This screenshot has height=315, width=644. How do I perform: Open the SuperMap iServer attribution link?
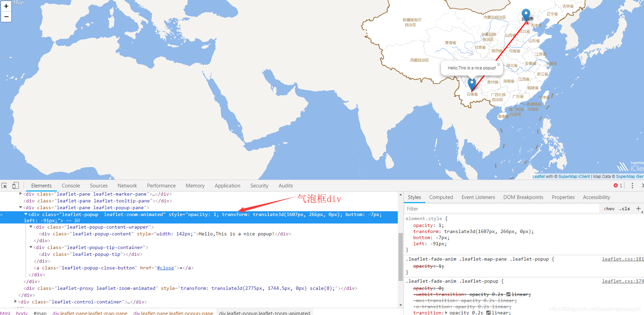tap(630, 177)
